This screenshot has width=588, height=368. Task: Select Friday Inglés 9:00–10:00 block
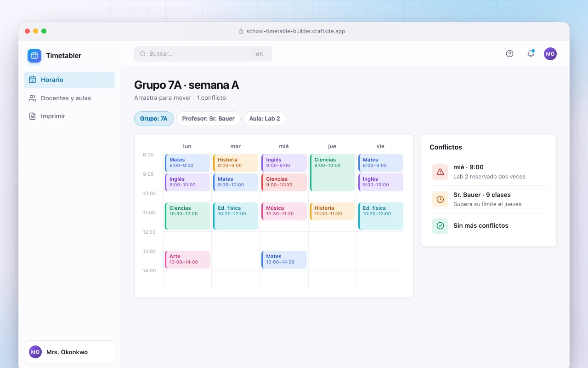tap(381, 182)
